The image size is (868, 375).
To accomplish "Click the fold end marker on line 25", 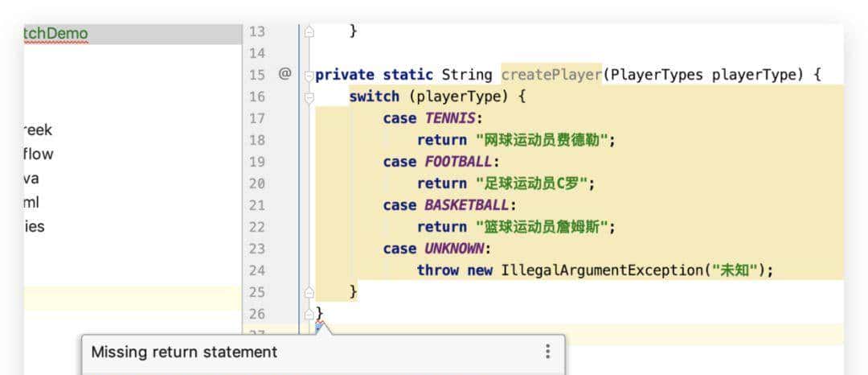I will pos(309,292).
